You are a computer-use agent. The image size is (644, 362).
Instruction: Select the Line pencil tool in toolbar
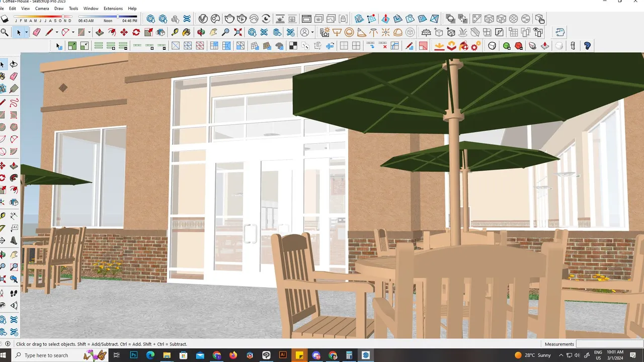pos(49,32)
